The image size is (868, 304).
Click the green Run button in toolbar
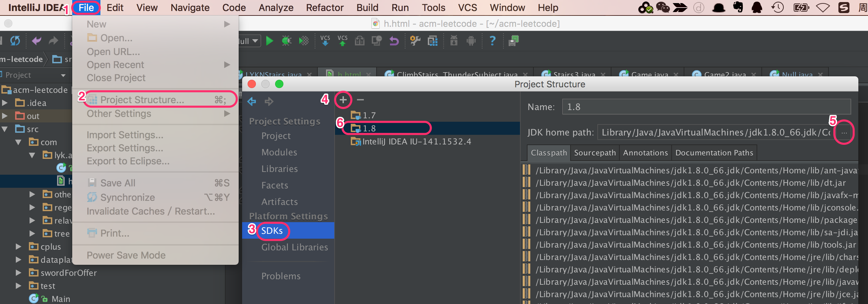tap(270, 41)
